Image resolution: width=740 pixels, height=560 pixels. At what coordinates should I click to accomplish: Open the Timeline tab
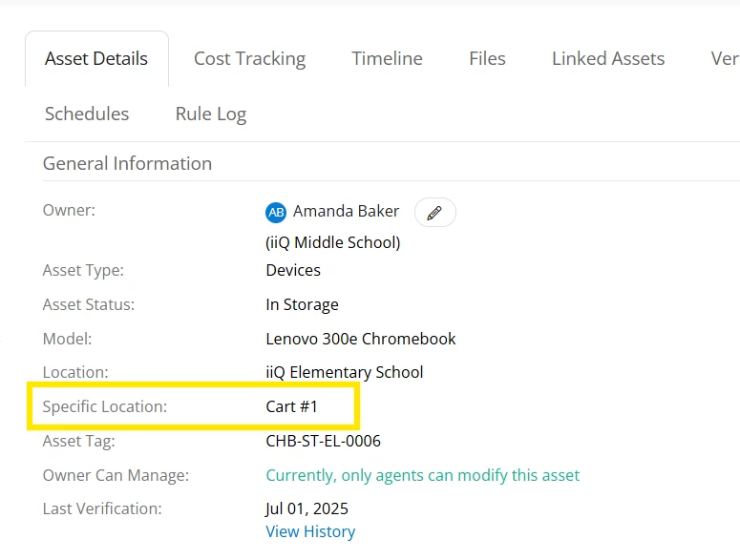pyautogui.click(x=387, y=59)
